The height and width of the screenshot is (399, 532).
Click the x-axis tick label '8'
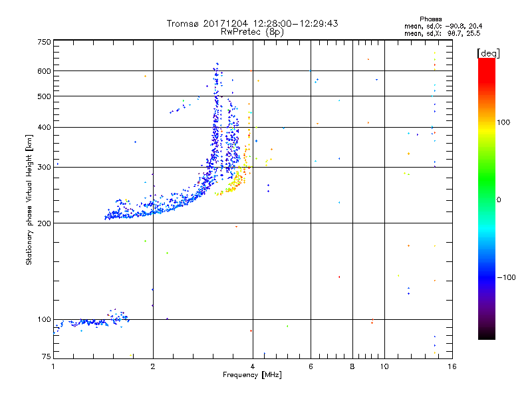tap(352, 366)
